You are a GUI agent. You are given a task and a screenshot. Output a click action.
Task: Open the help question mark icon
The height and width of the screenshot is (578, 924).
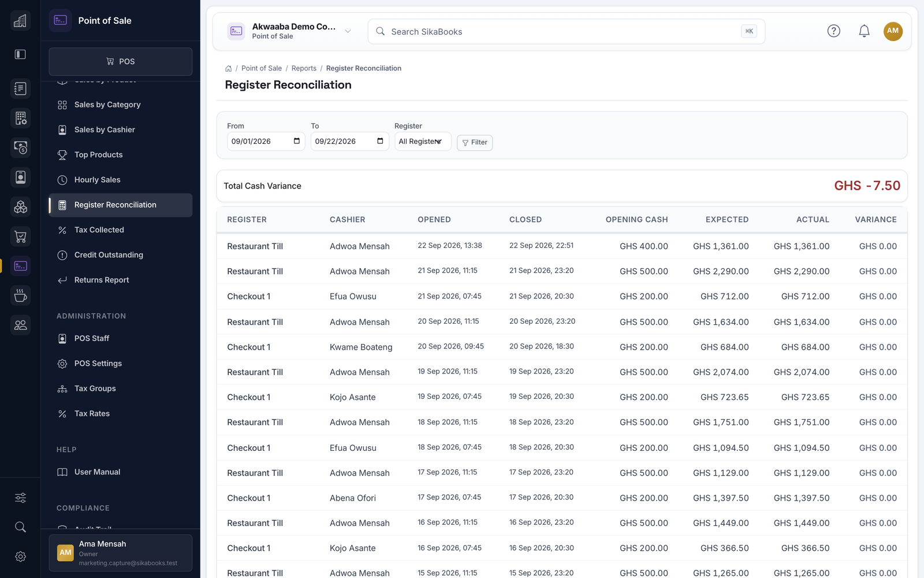click(x=833, y=31)
